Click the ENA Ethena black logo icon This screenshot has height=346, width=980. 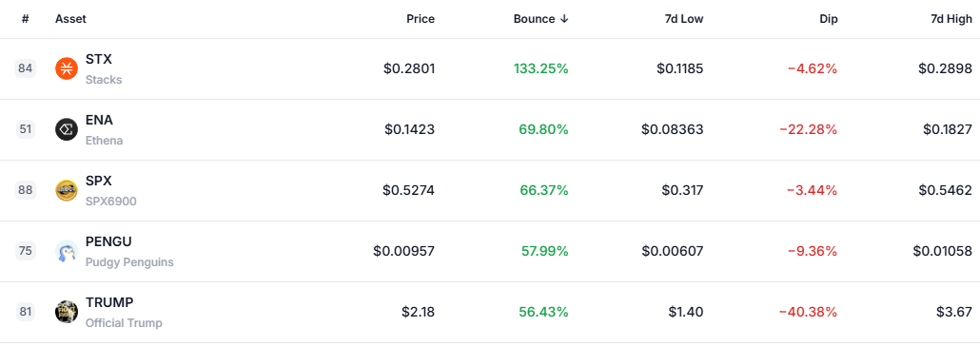[x=67, y=129]
